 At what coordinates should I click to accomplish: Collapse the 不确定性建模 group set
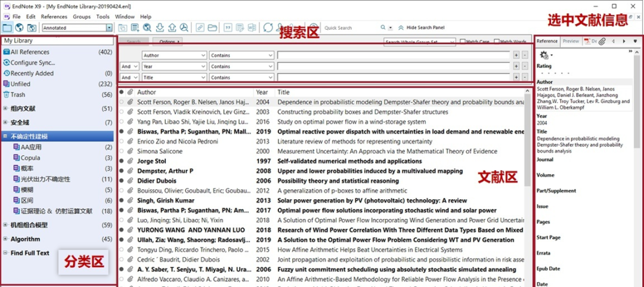(x=5, y=136)
